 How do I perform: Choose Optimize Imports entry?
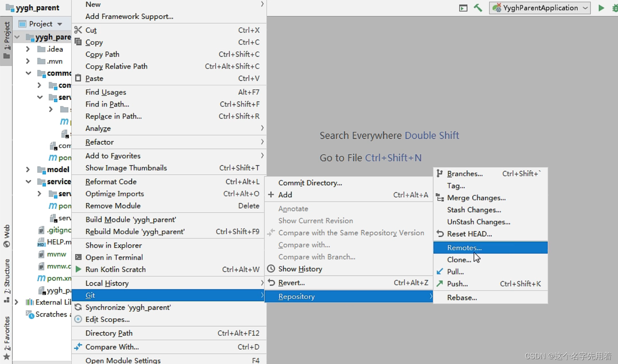[x=169, y=193]
